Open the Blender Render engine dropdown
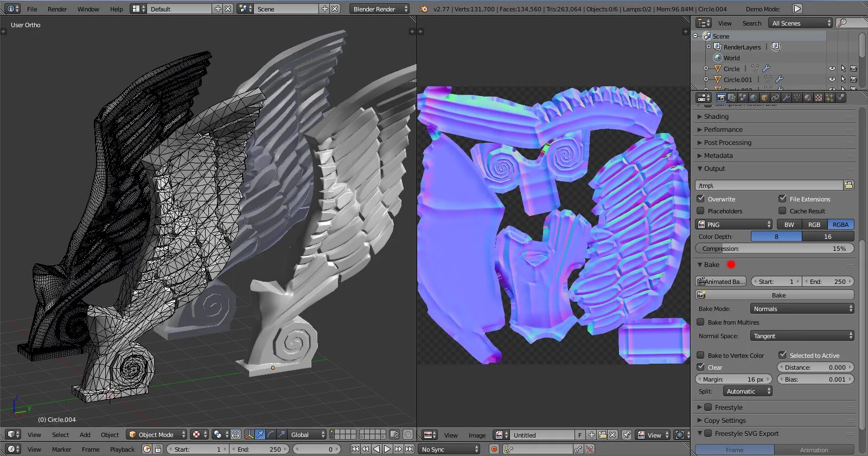The image size is (868, 456). [379, 9]
